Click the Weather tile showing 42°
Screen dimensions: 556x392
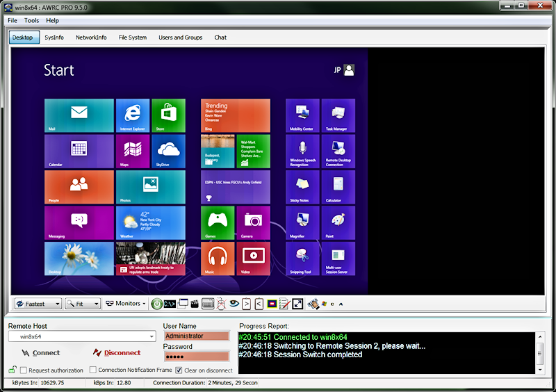tap(151, 223)
